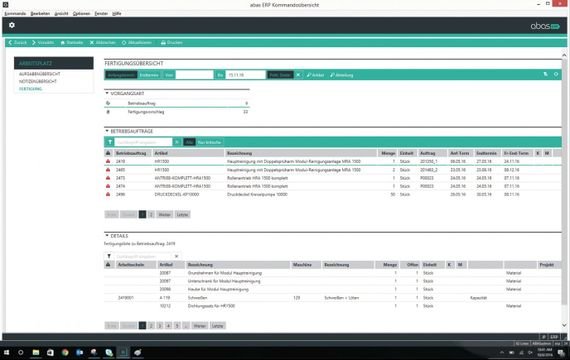Click Letzte in Betriebsaufträge pagination
570x360 pixels.
tap(182, 215)
